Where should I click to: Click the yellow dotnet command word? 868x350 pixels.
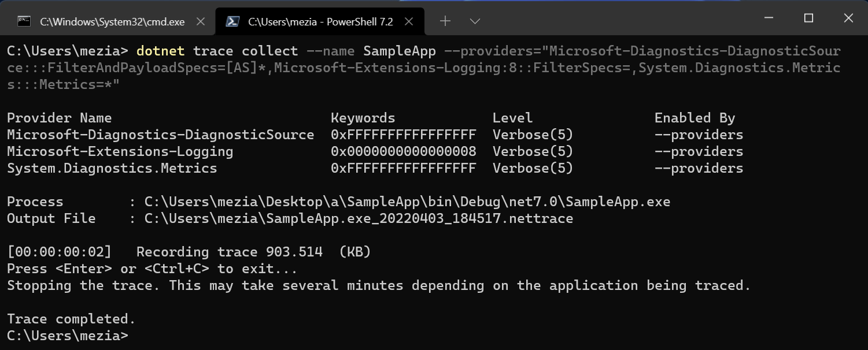[160, 51]
